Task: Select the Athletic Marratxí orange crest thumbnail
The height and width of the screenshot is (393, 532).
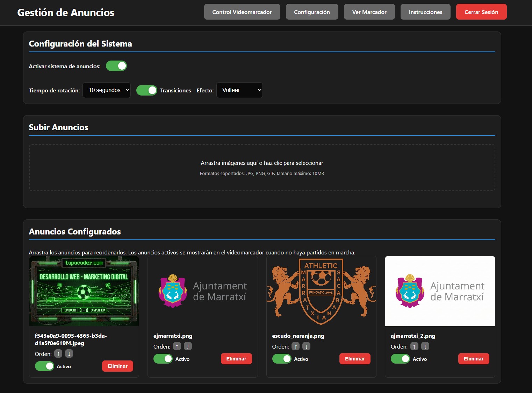Action: pyautogui.click(x=321, y=291)
